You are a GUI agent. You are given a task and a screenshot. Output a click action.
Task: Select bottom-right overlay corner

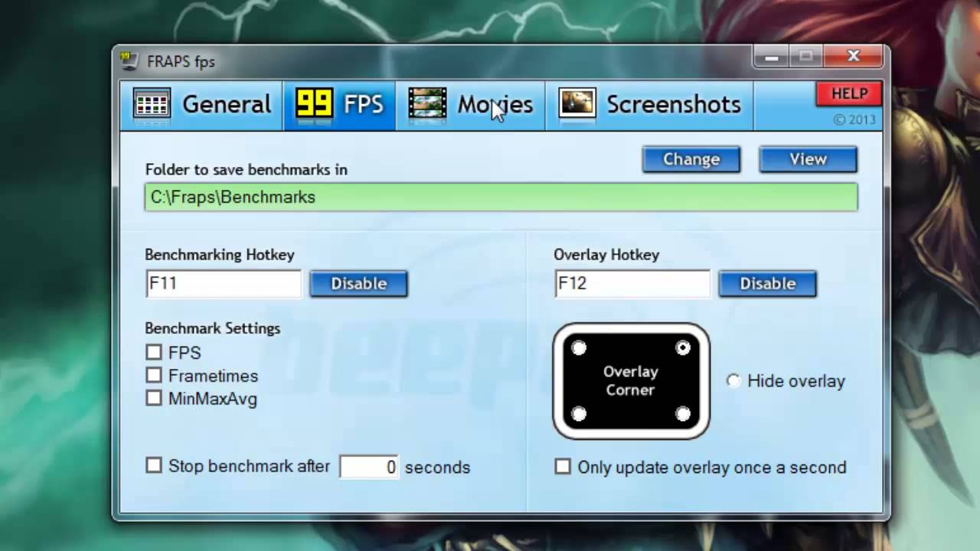pos(683,414)
